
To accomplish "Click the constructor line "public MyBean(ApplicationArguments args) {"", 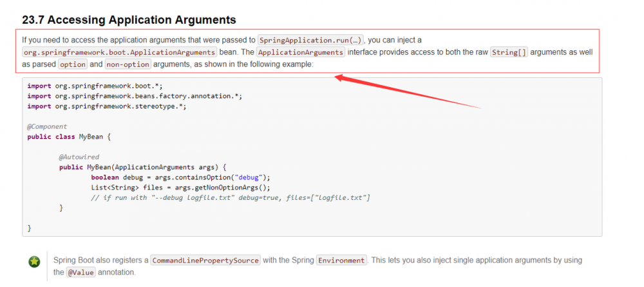I will (143, 167).
